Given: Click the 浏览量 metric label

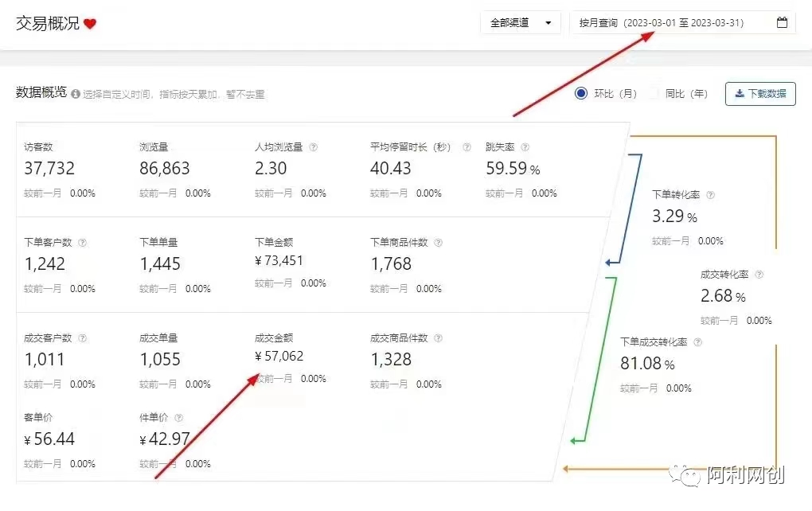Looking at the screenshot, I should (154, 147).
